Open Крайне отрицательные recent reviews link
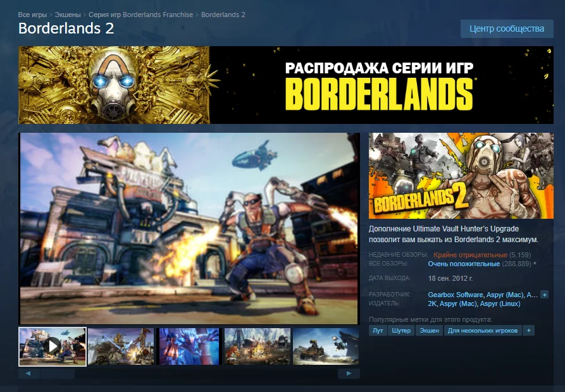The image size is (565, 392). (x=470, y=255)
